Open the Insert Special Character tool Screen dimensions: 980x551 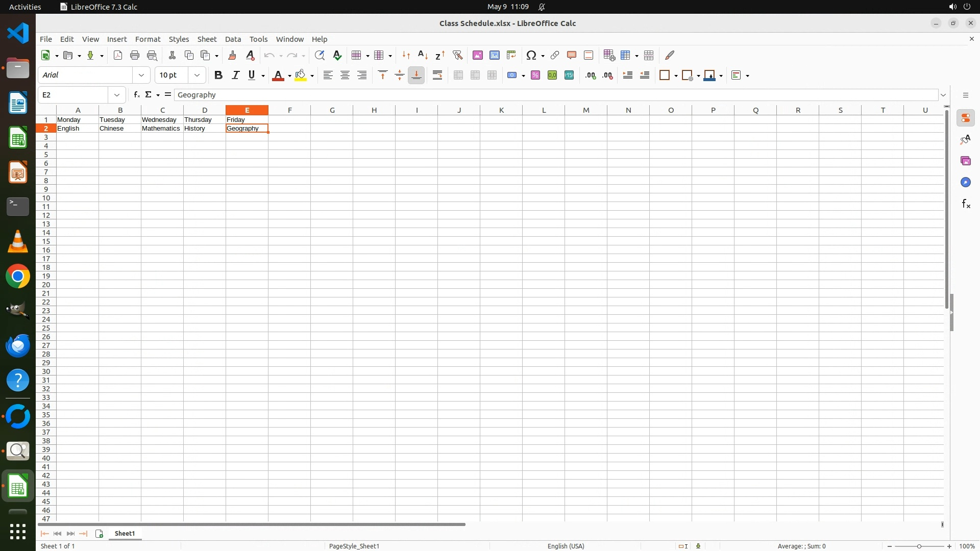pos(531,55)
